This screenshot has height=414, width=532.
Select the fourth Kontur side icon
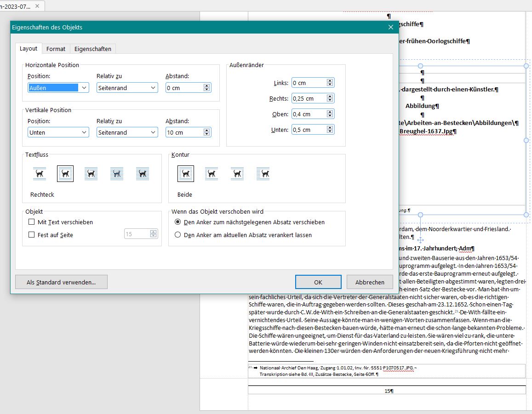pos(263,174)
